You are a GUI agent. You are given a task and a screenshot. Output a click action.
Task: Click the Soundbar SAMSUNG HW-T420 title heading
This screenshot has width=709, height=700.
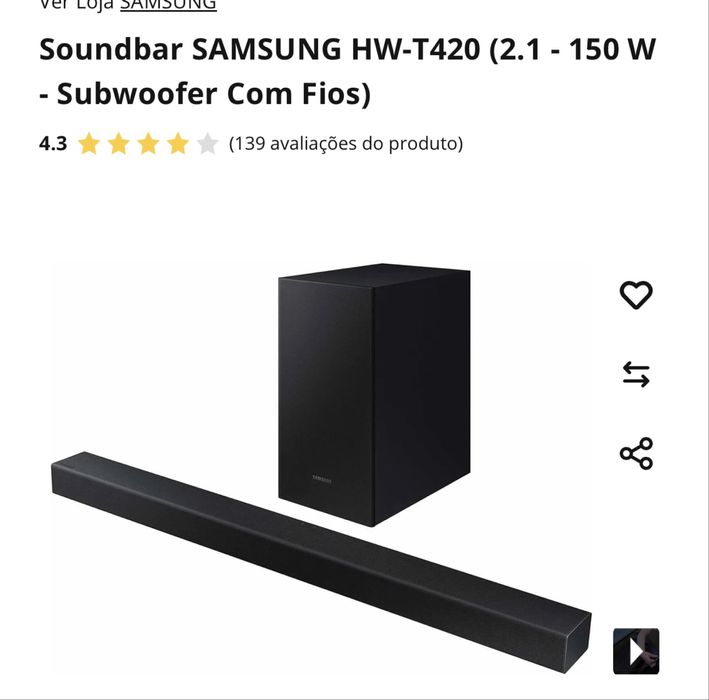coord(347,71)
